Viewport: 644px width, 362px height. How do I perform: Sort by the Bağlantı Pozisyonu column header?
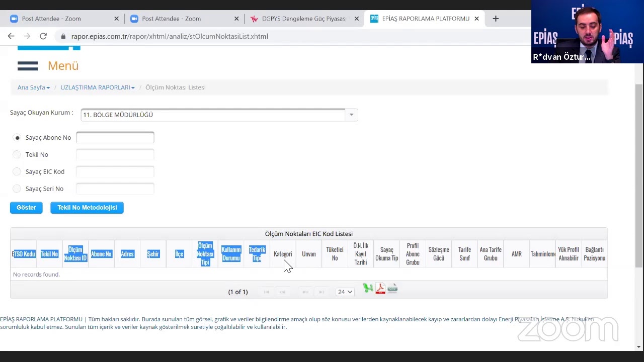(595, 254)
